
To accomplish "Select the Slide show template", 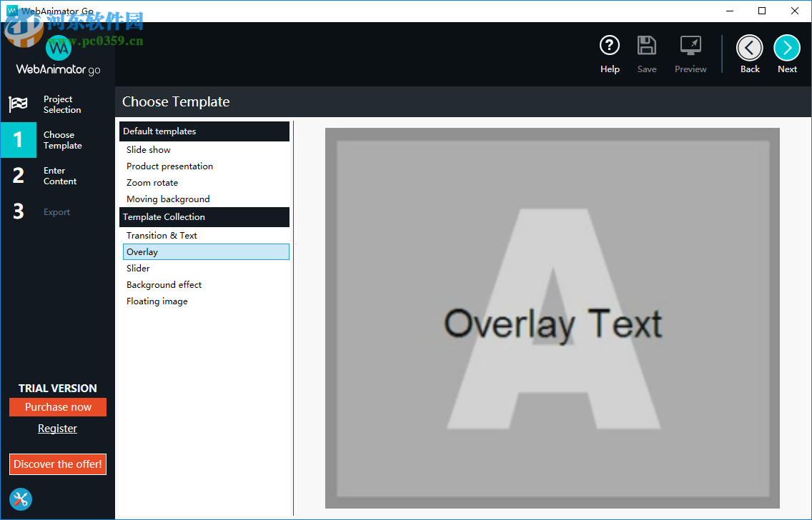I will click(x=204, y=149).
